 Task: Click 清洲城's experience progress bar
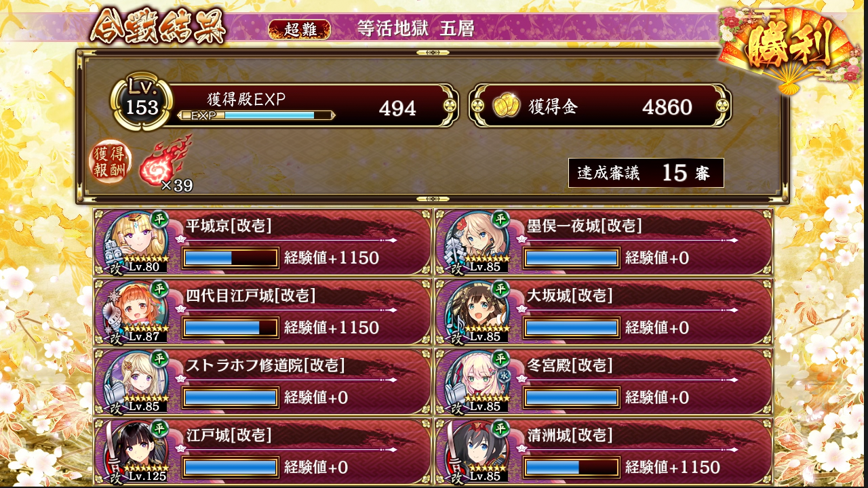572,467
